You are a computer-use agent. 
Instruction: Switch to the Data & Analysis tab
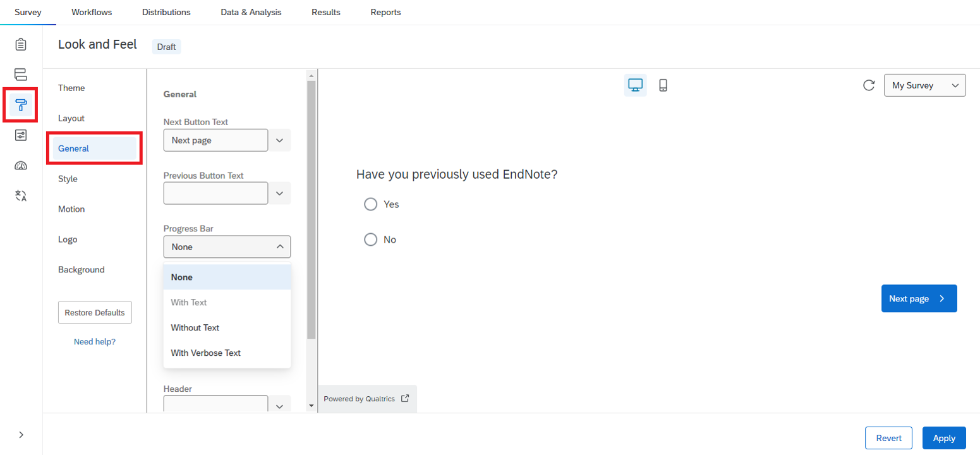pos(251,12)
